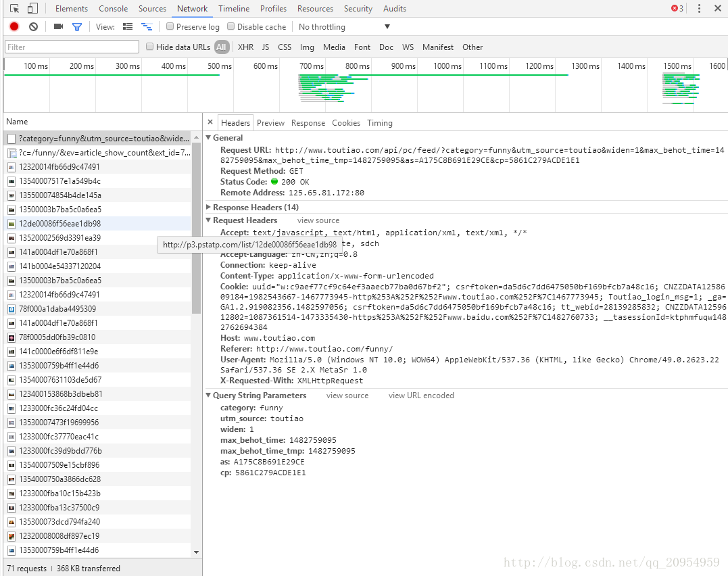Select the 1233000fc39d9bdd776b request row
This screenshot has height=576, width=728.
pos(99,450)
